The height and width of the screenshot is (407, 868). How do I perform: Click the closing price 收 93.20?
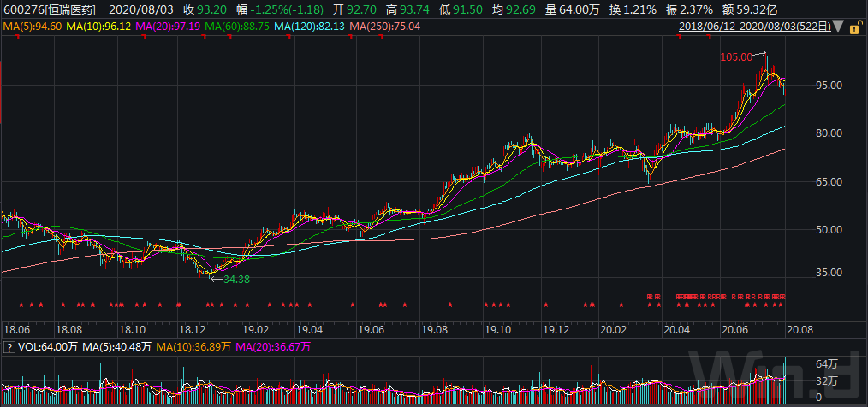point(203,9)
